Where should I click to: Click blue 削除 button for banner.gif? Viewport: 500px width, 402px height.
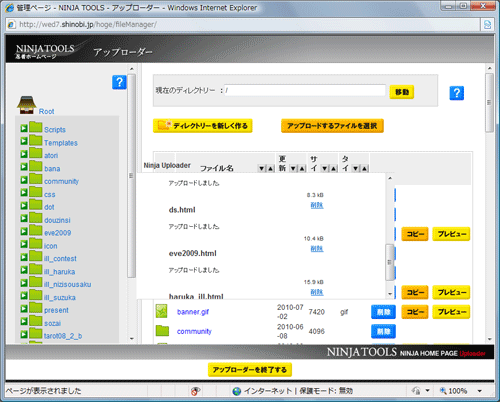coord(383,312)
